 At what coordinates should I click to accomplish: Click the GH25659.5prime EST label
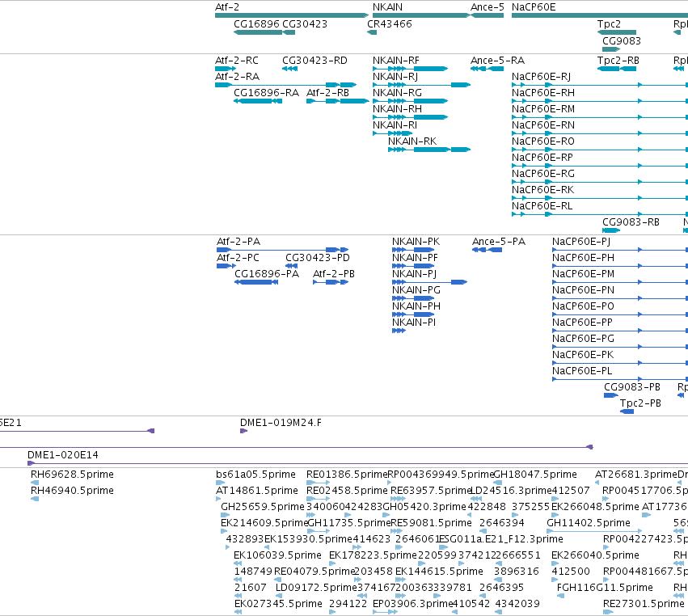pos(263,507)
